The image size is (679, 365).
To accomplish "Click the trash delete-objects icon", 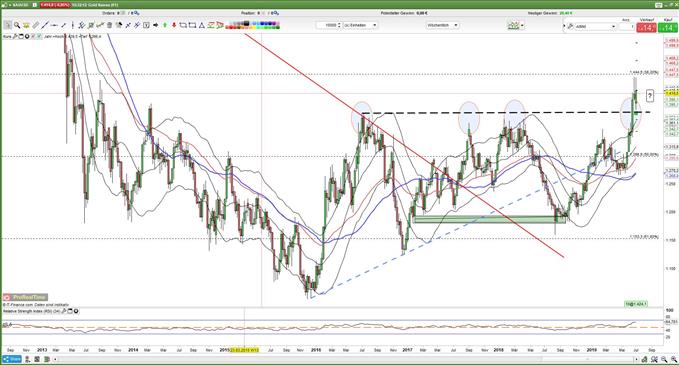I will 109,25.
